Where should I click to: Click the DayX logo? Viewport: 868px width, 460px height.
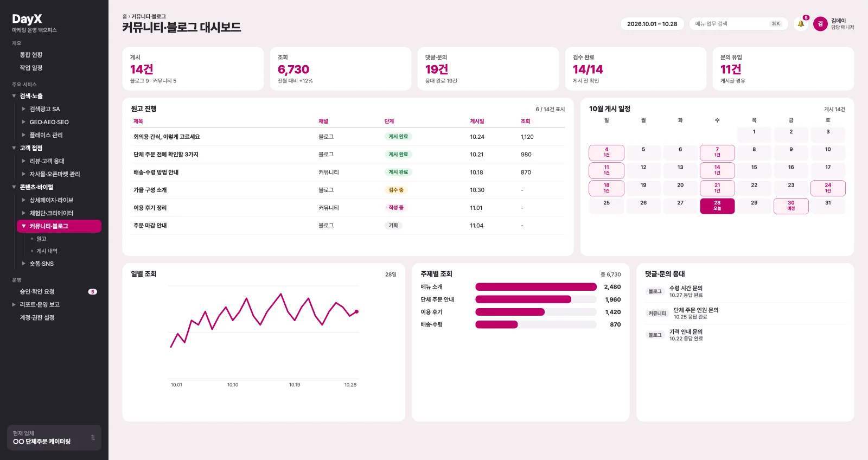click(x=27, y=19)
